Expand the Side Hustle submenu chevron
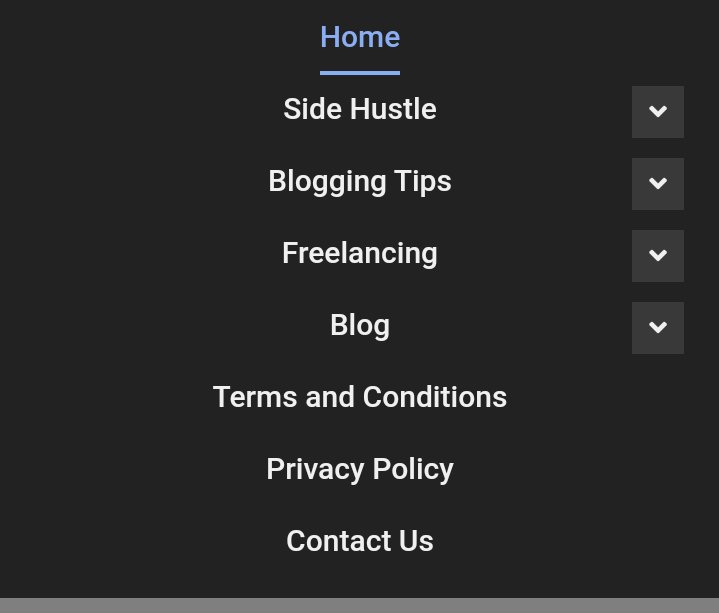 point(657,111)
